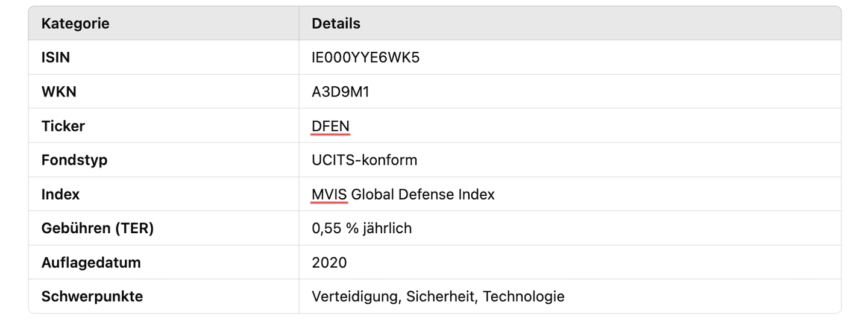
Task: Click the ISIN value IE000YYE6WK5
Action: [365, 57]
